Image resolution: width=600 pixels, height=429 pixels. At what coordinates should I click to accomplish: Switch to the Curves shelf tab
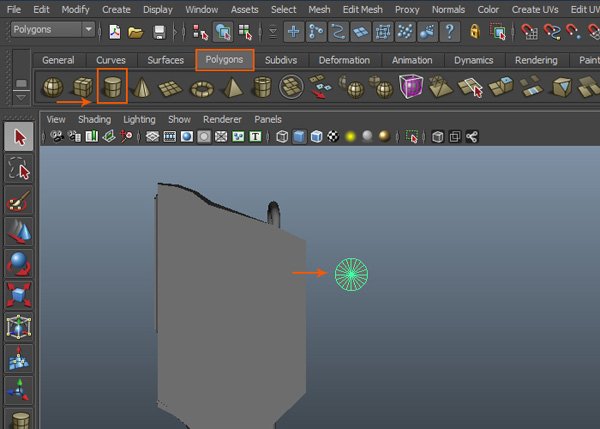tap(111, 60)
